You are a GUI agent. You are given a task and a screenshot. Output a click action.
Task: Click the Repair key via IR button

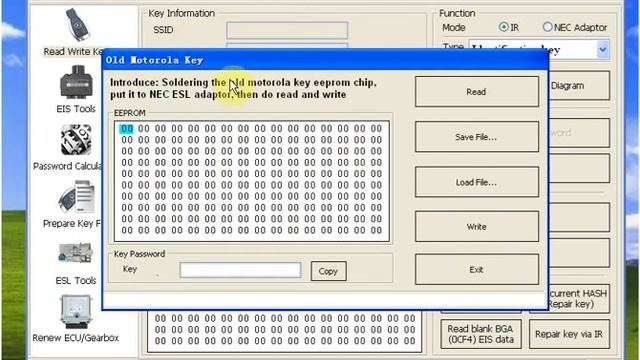[569, 334]
